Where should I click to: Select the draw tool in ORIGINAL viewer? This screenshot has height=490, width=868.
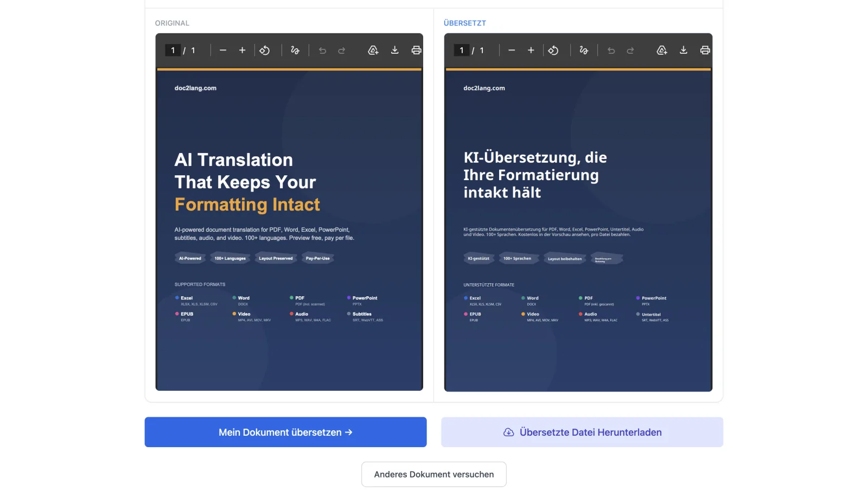(295, 50)
